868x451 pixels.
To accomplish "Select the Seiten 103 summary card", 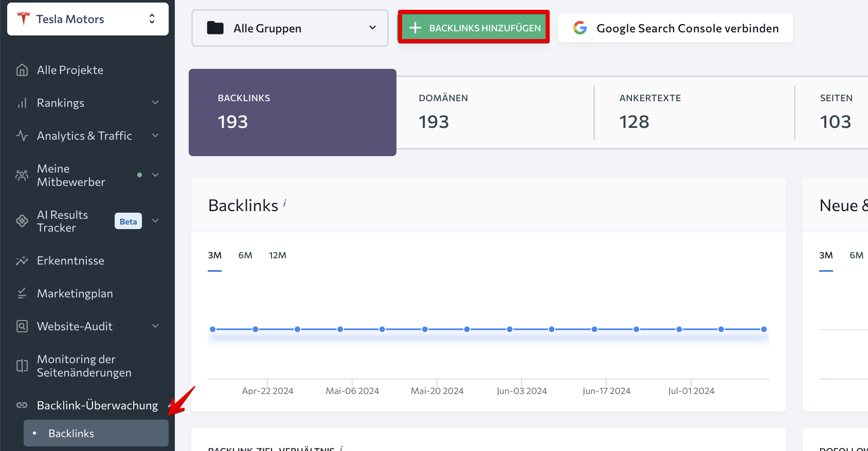I will [832, 112].
